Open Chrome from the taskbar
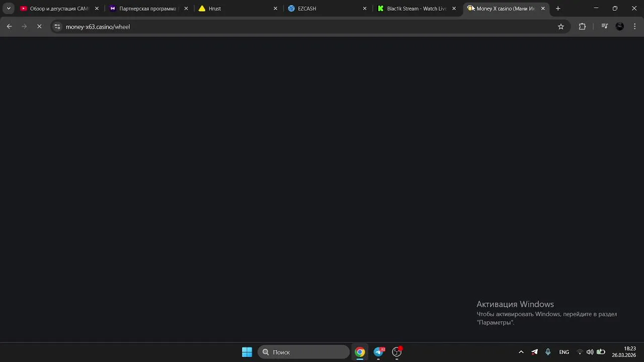Image resolution: width=644 pixels, height=362 pixels. pos(360,352)
